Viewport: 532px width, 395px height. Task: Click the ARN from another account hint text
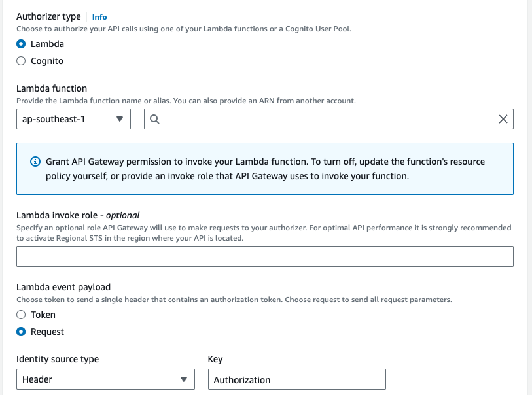(x=186, y=101)
